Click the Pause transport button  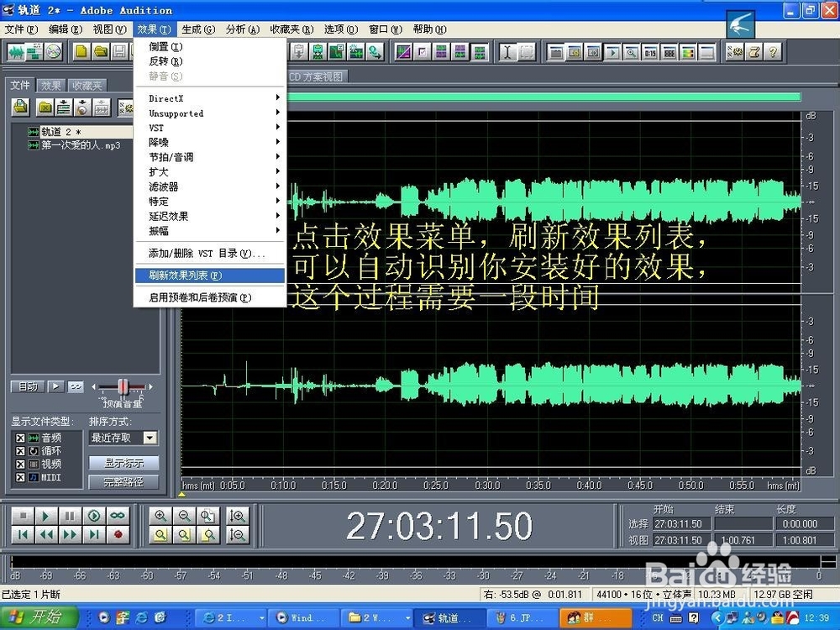point(70,516)
